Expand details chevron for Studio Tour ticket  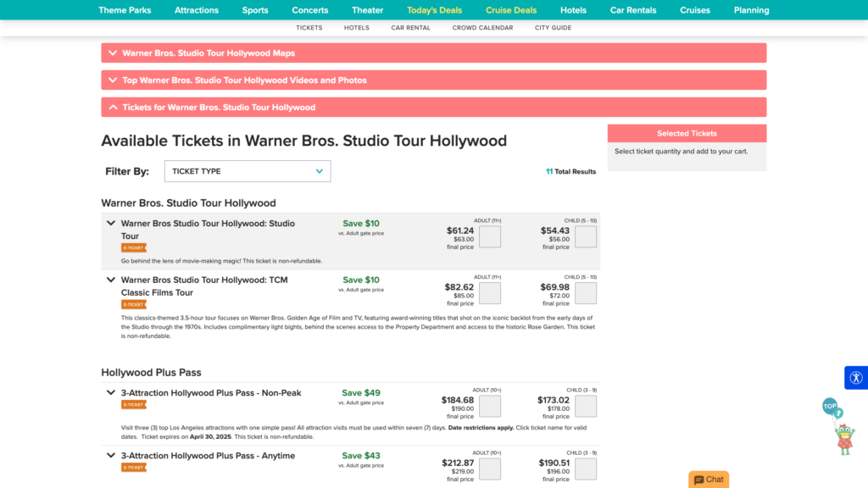pyautogui.click(x=111, y=223)
